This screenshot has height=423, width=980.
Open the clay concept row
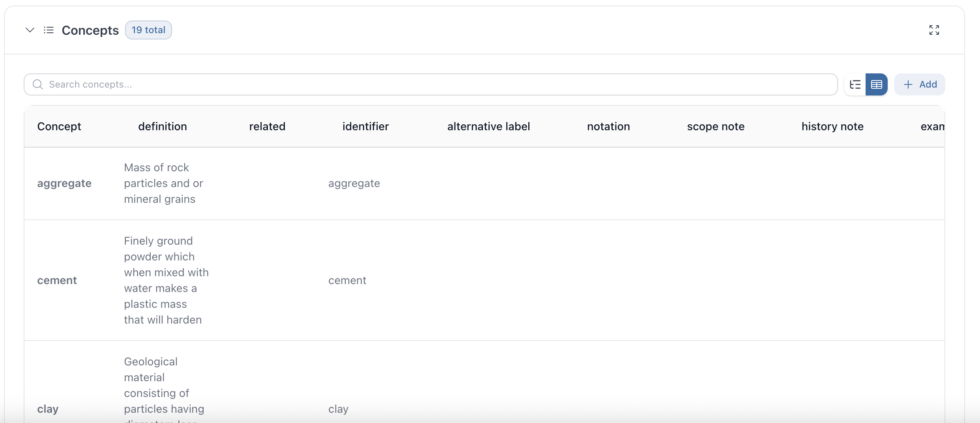point(48,409)
